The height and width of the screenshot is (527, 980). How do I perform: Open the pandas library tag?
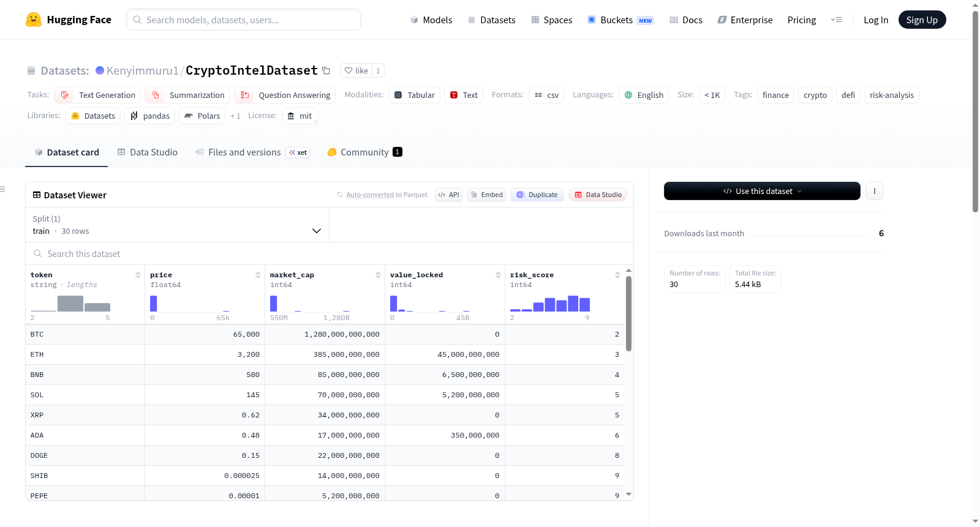[150, 116]
